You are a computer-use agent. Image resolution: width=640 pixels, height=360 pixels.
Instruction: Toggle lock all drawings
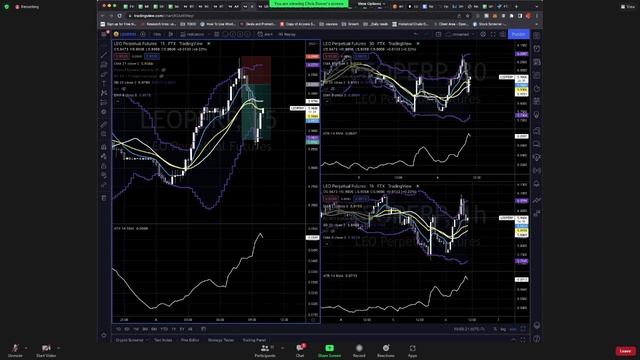pyautogui.click(x=104, y=166)
